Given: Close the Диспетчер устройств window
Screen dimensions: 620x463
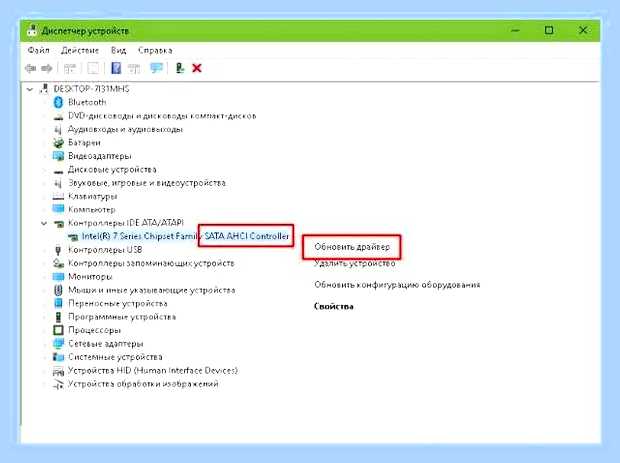Looking at the screenshot, I should pyautogui.click(x=583, y=30).
